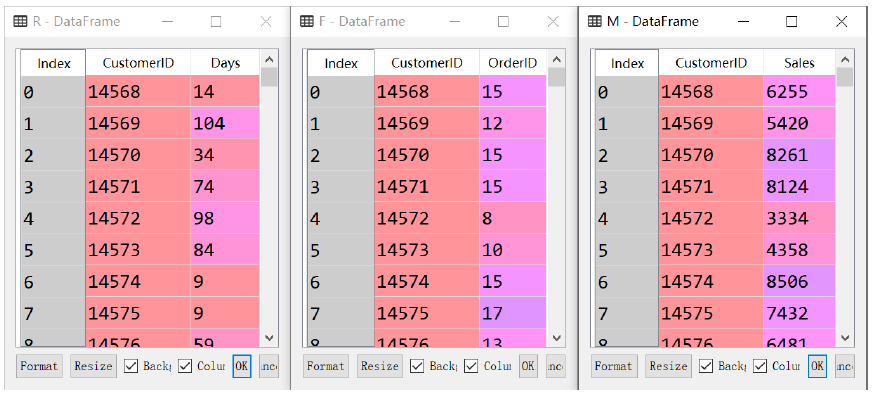Click Resize button in F DataFrame window
This screenshot has height=399, width=875.
[379, 366]
